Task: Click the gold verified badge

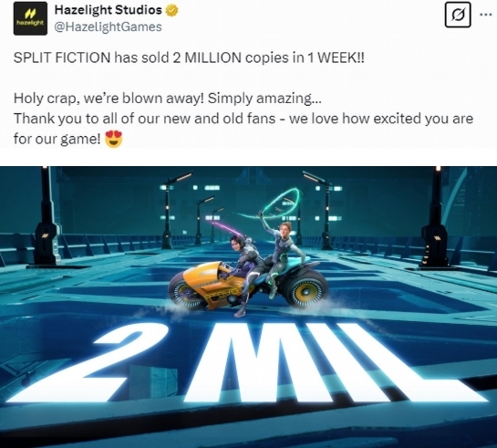Action: pos(171,10)
